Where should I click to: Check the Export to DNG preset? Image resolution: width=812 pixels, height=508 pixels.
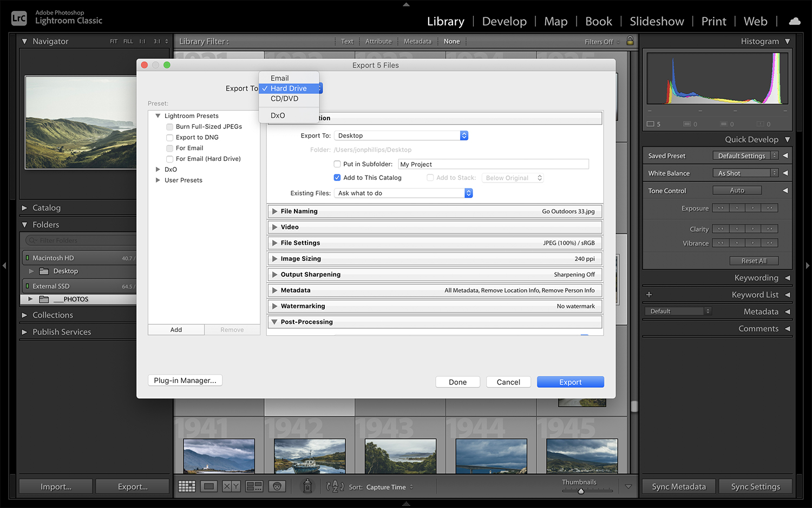tap(169, 138)
